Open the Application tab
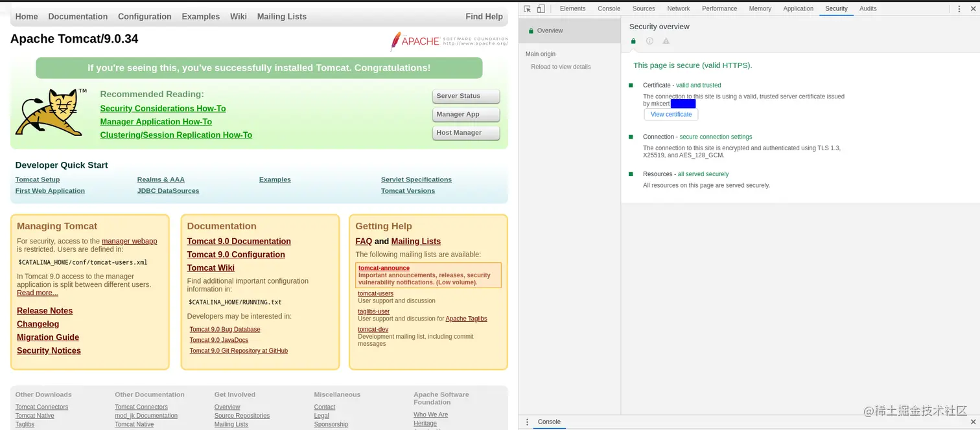 click(x=798, y=8)
